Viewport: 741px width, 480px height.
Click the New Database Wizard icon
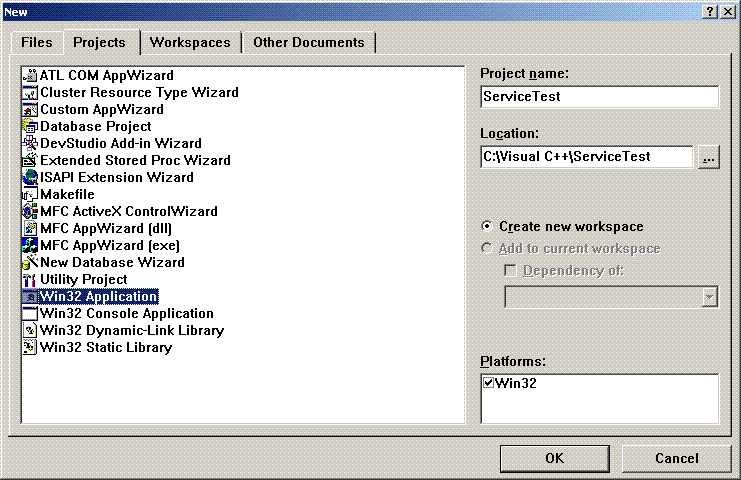(30, 263)
